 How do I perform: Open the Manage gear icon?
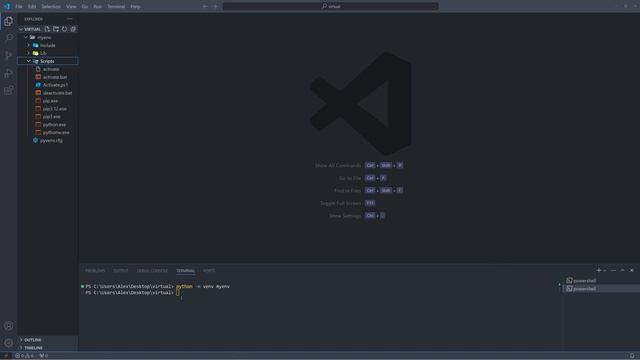tap(9, 343)
